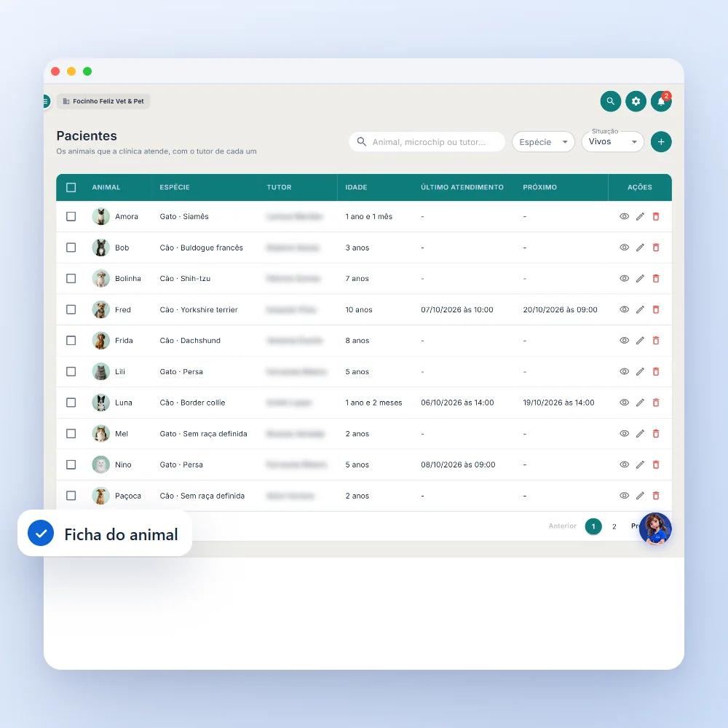Open the Espécie filter dropdown
728x728 pixels.
click(543, 142)
